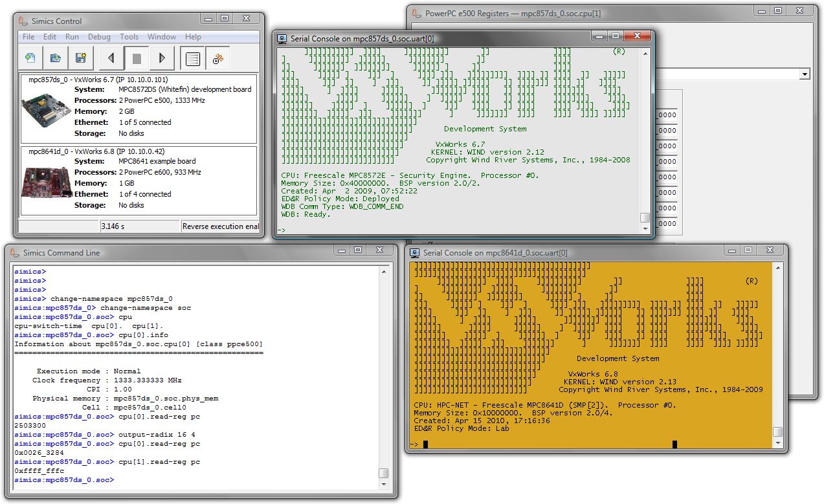This screenshot has height=504, width=824.
Task: Click the New session icon in Simics Control
Action: (x=30, y=58)
